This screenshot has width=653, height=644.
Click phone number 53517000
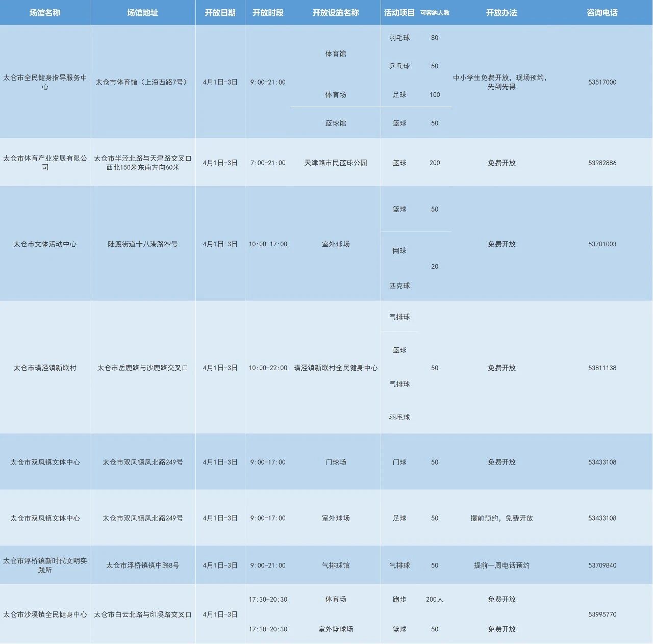[602, 82]
